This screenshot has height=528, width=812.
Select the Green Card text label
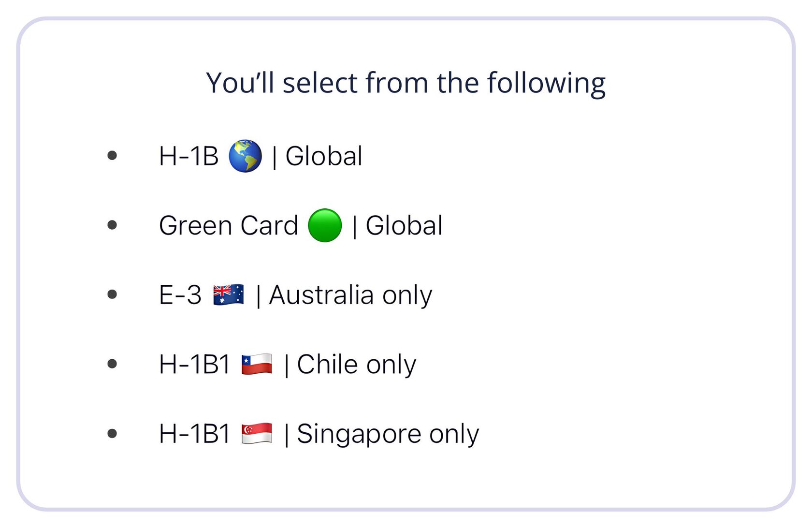pos(229,225)
